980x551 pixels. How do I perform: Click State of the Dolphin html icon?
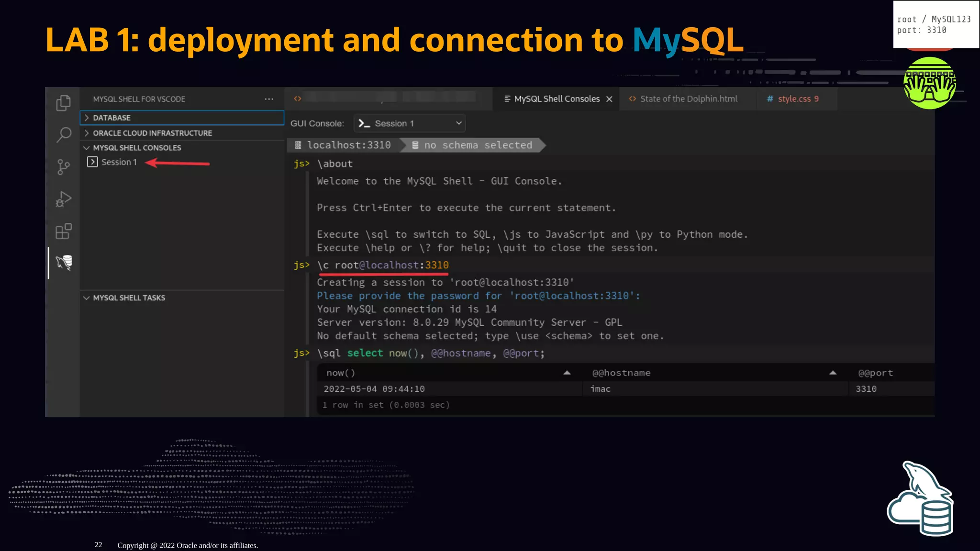coord(632,99)
